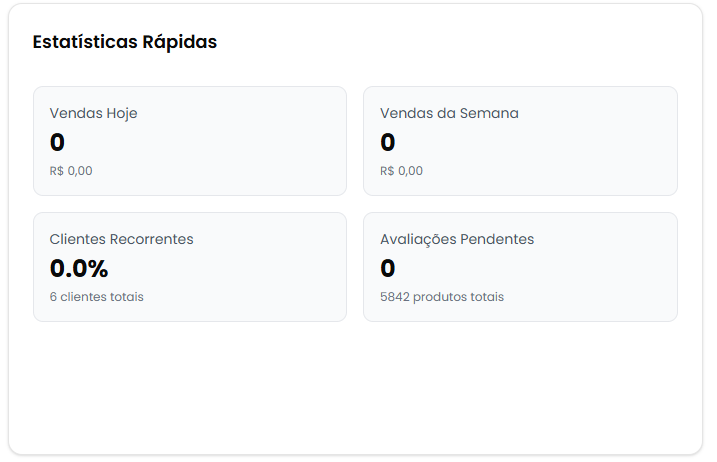Click the Estatísticas Rápidas heading
Screen dimensions: 717x462
click(125, 42)
